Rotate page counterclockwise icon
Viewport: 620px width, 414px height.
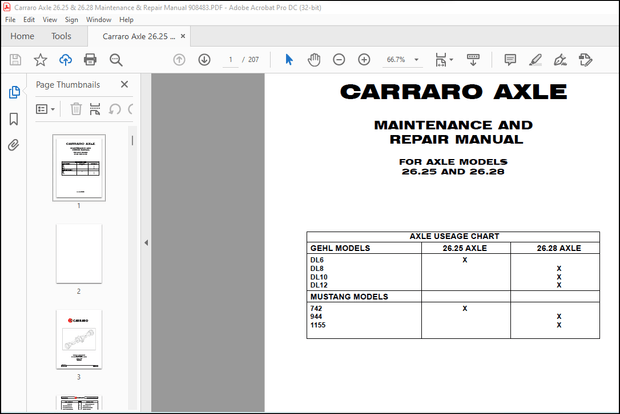point(115,109)
